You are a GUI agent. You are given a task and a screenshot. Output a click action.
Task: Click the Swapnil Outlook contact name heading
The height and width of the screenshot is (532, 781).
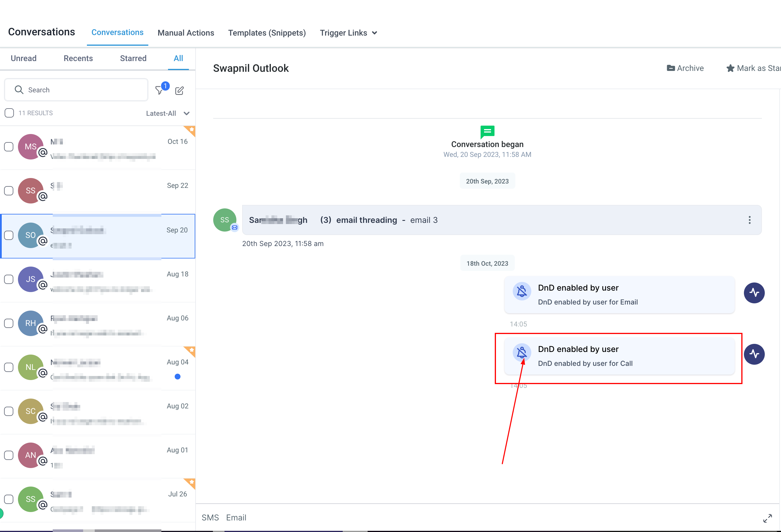pos(251,68)
